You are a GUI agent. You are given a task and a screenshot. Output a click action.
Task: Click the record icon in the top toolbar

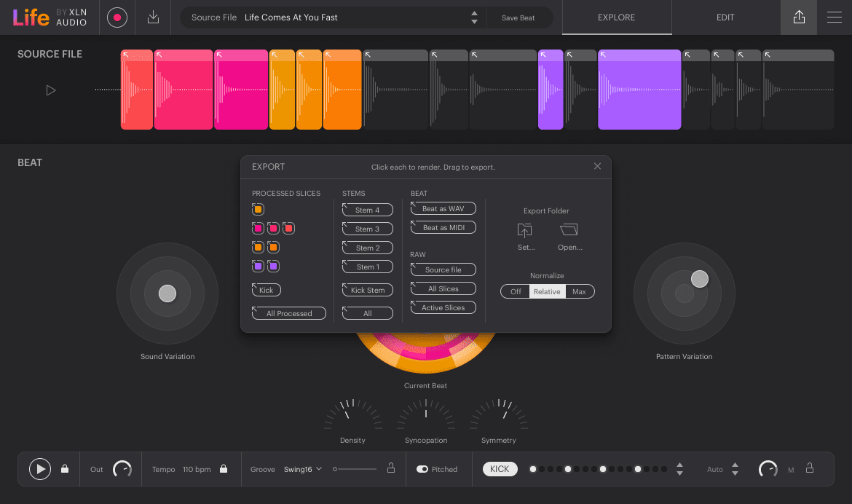point(117,17)
